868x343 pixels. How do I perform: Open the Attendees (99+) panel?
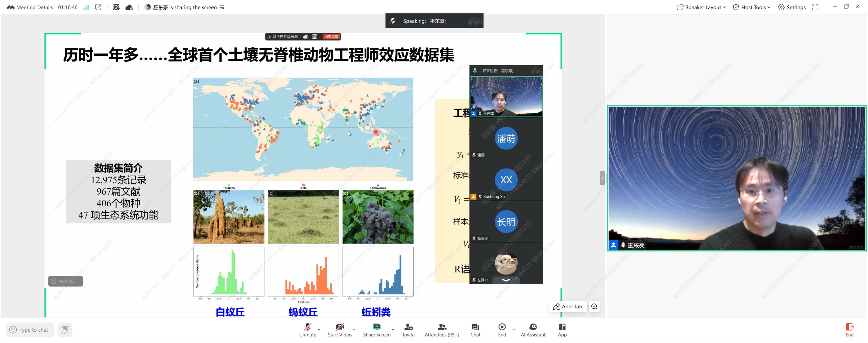441,330
